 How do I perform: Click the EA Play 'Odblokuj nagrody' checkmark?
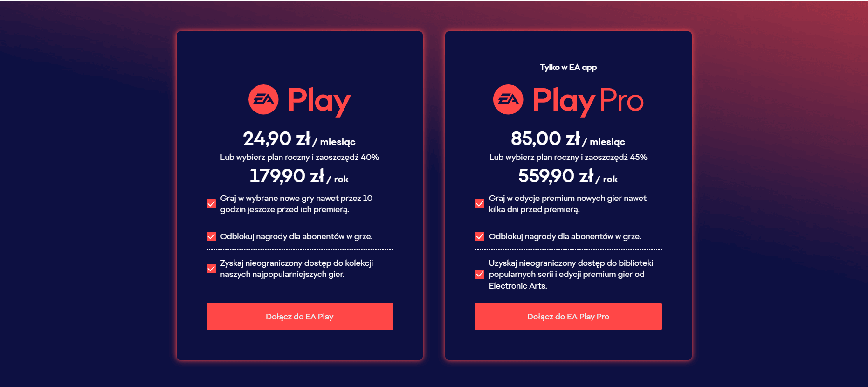pyautogui.click(x=211, y=236)
